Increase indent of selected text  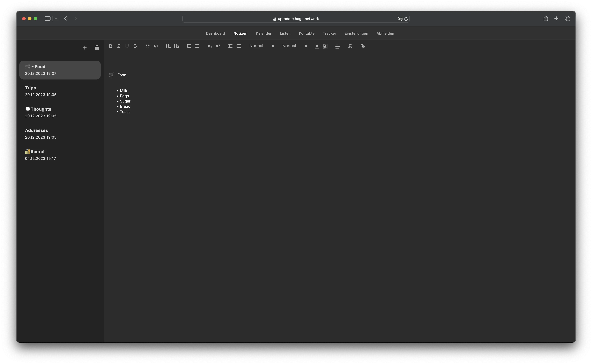pyautogui.click(x=239, y=46)
